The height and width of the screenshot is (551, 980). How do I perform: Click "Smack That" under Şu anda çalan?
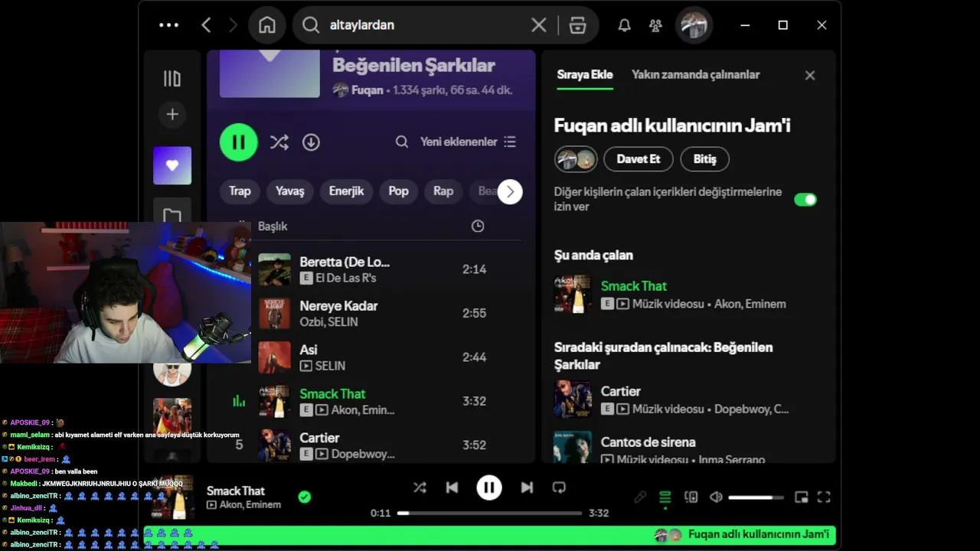[633, 285]
